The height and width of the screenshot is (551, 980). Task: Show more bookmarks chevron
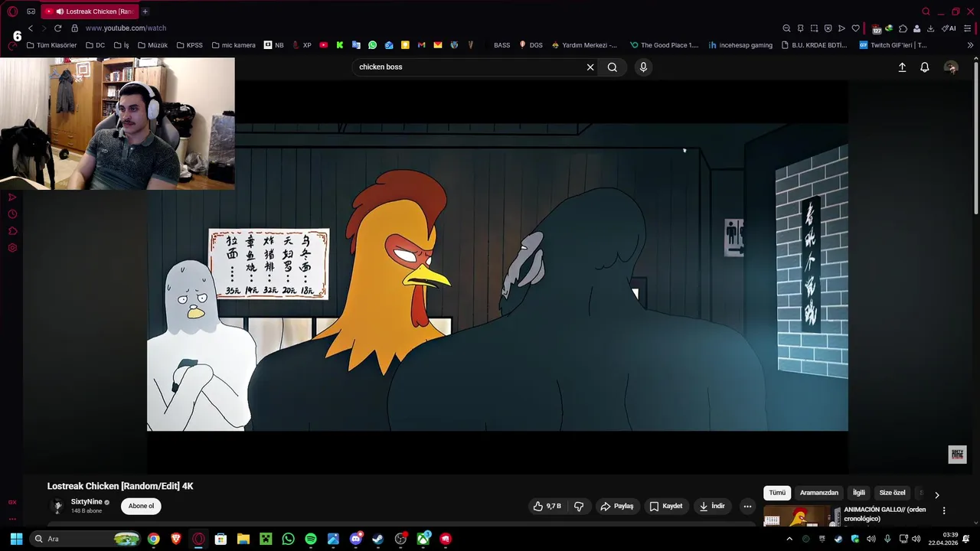pos(970,45)
